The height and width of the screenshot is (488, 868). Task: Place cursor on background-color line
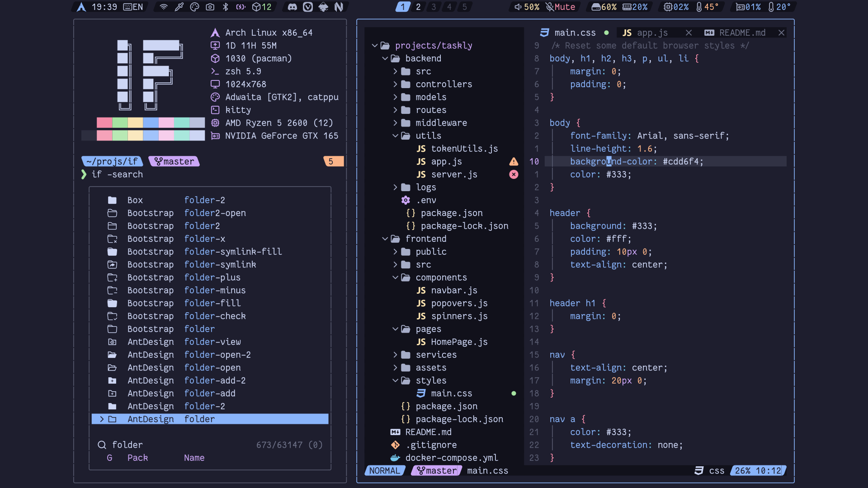pyautogui.click(x=665, y=161)
